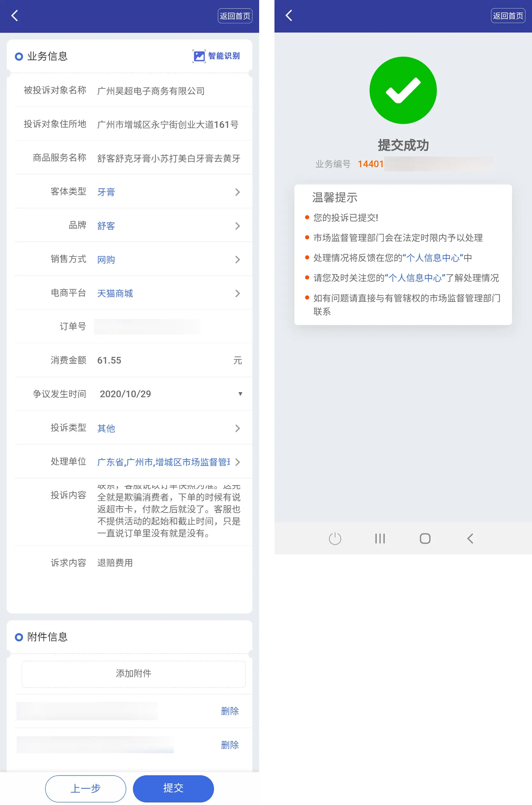This screenshot has width=532, height=805.
Task: Tap the home square navigation icon
Action: click(x=425, y=538)
